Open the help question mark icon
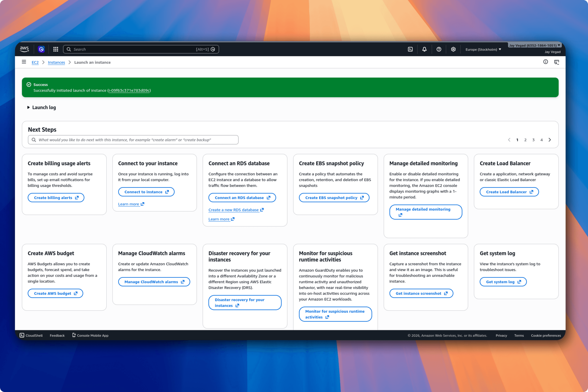This screenshot has height=392, width=588. point(439,49)
